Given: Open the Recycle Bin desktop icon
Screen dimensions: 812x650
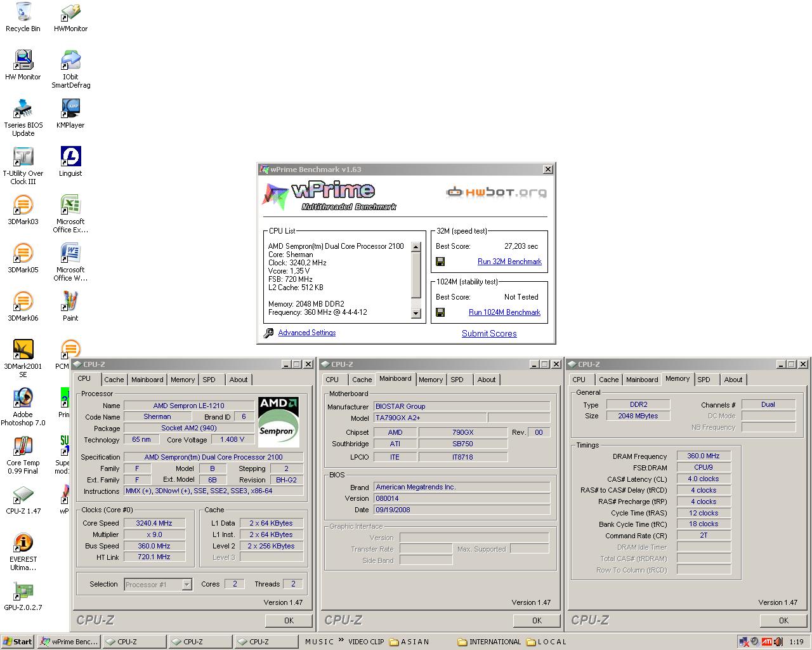Looking at the screenshot, I should (x=23, y=17).
